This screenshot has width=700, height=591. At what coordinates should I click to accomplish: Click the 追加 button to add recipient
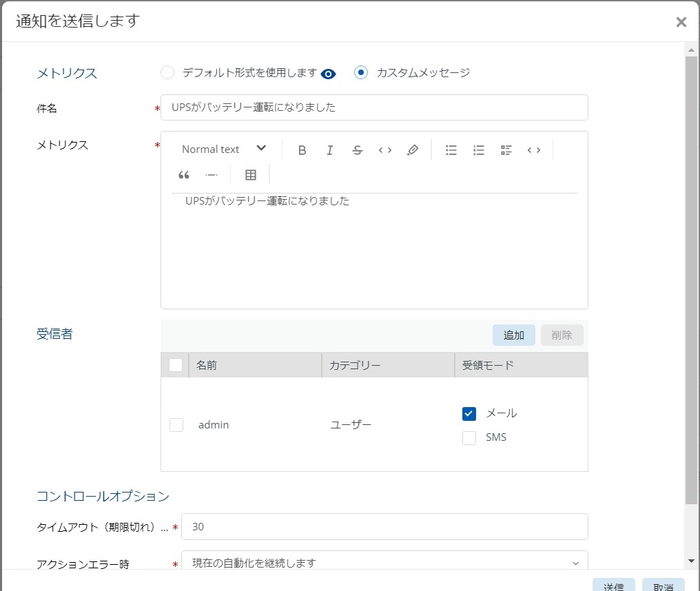(x=514, y=335)
